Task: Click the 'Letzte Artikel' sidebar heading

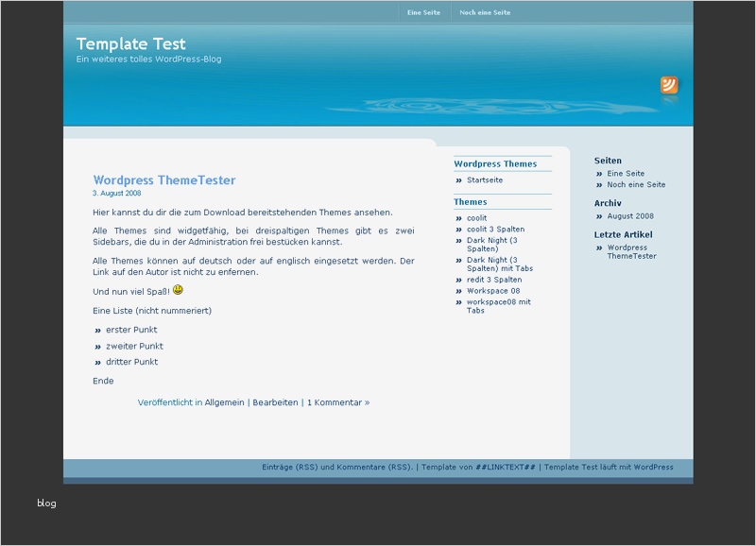Action: tap(623, 234)
